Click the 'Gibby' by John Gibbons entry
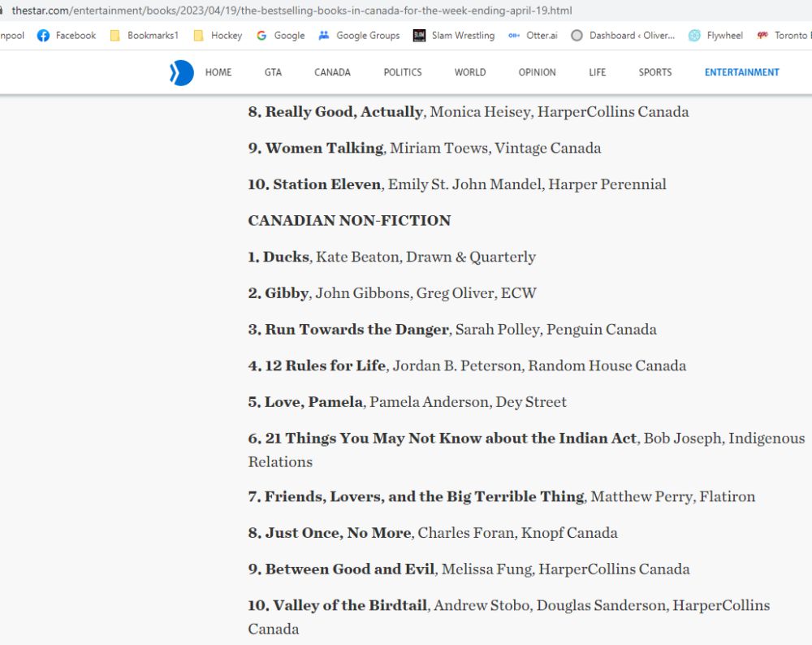 tap(392, 293)
